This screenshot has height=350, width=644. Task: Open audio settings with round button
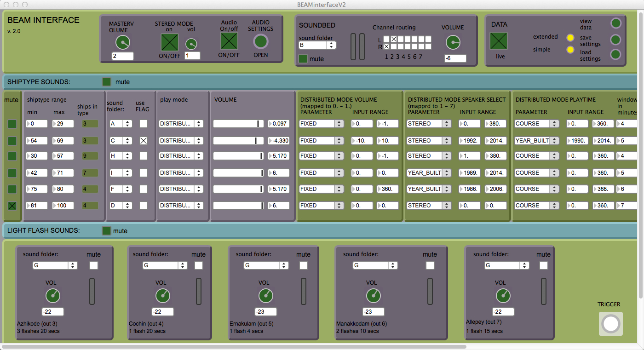point(261,41)
